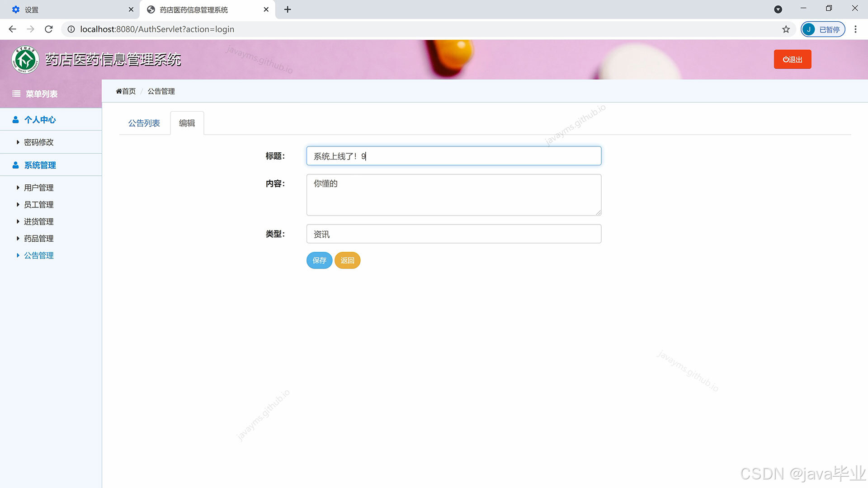Log out with the 退出 button
This screenshot has height=488, width=868.
click(x=793, y=60)
